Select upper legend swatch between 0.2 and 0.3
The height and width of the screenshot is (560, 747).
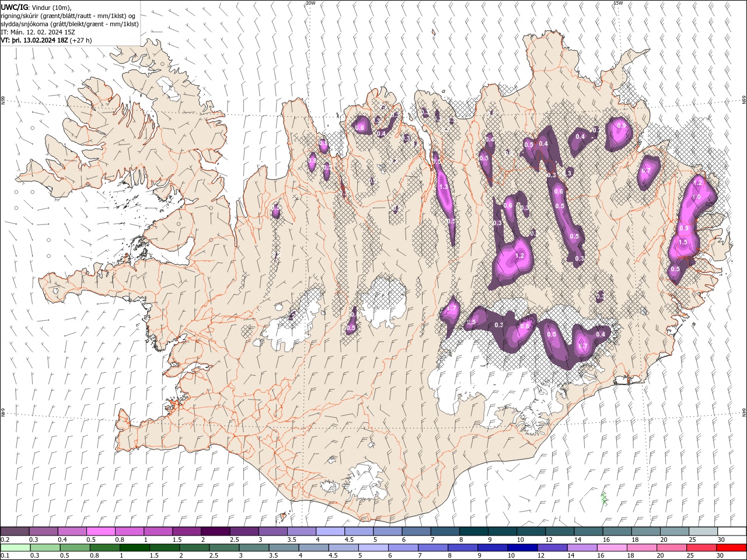click(15, 531)
